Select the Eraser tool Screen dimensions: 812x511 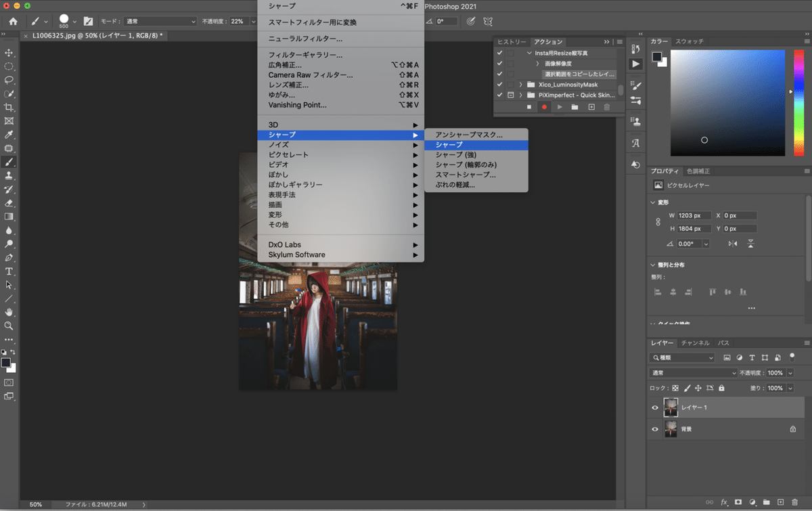9,203
